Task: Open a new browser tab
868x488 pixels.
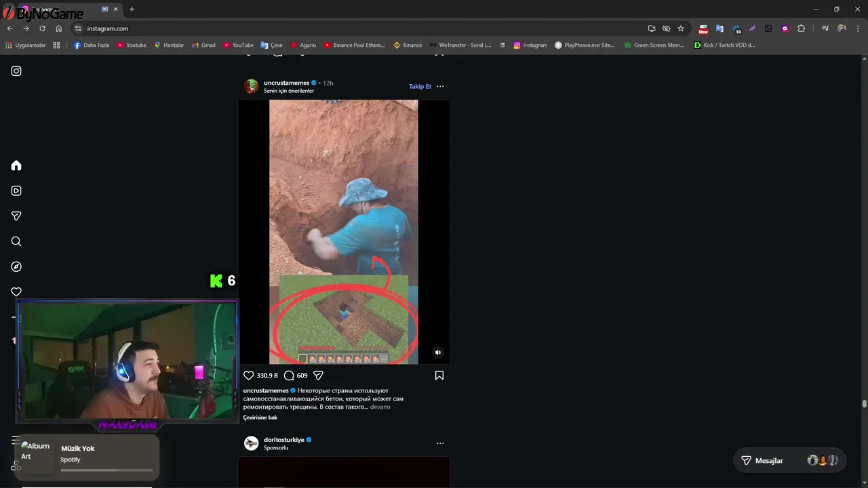Action: pyautogui.click(x=132, y=9)
